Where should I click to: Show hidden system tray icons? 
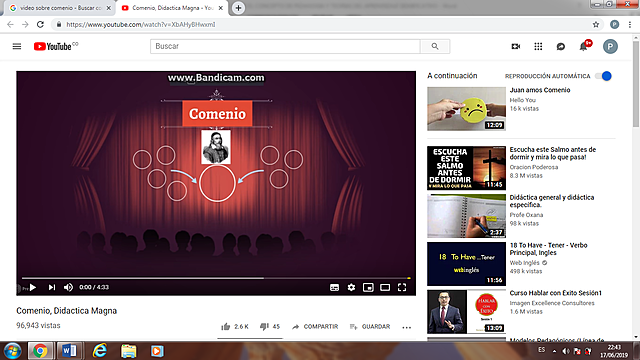point(554,351)
